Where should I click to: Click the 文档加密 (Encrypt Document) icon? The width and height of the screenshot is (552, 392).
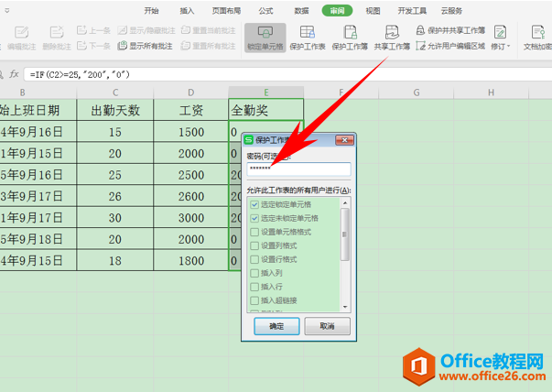(536, 37)
